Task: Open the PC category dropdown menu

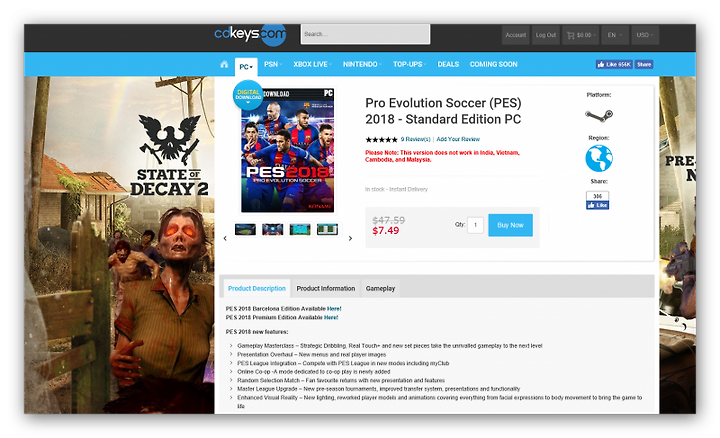Action: coord(246,67)
